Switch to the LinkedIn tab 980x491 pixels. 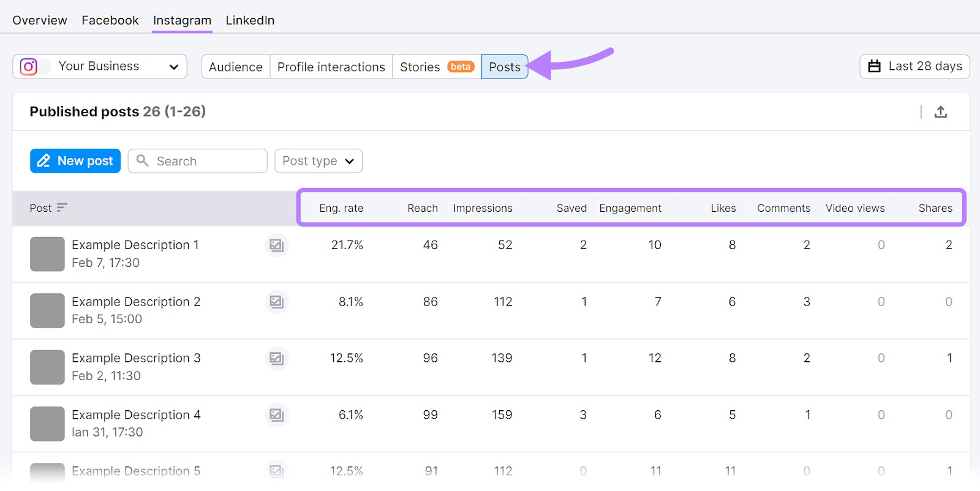click(x=250, y=20)
